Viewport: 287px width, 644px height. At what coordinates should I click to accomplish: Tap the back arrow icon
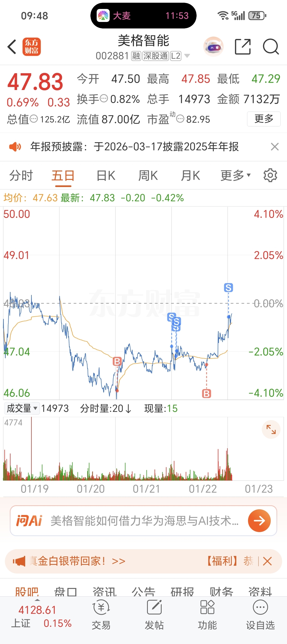12,47
